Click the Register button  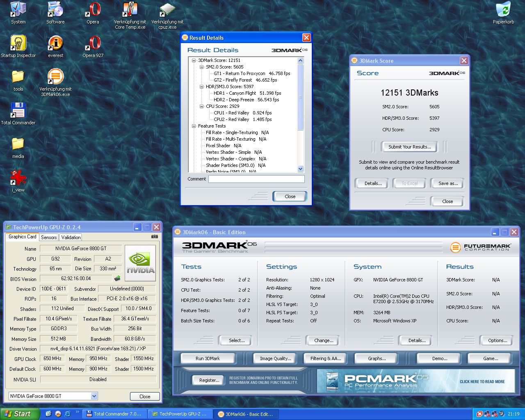click(209, 380)
